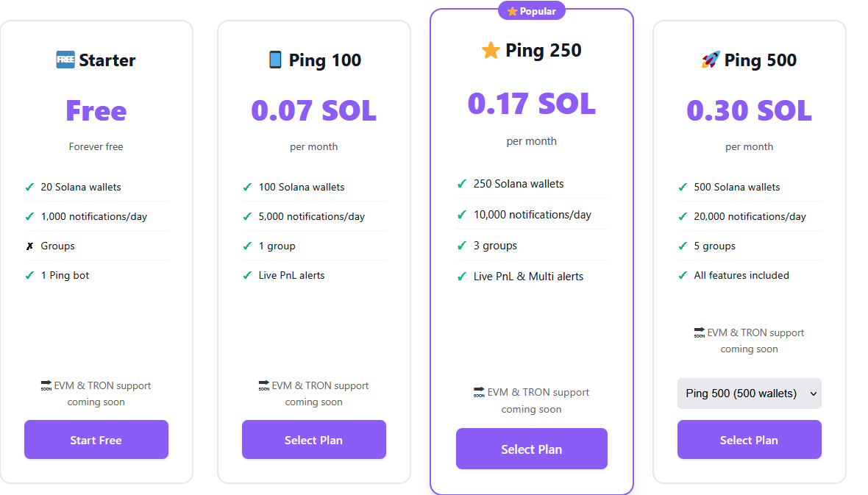This screenshot has height=495, width=868.
Task: Click checkmark beside Live PnL & Multi alerts
Action: pyautogui.click(x=461, y=277)
